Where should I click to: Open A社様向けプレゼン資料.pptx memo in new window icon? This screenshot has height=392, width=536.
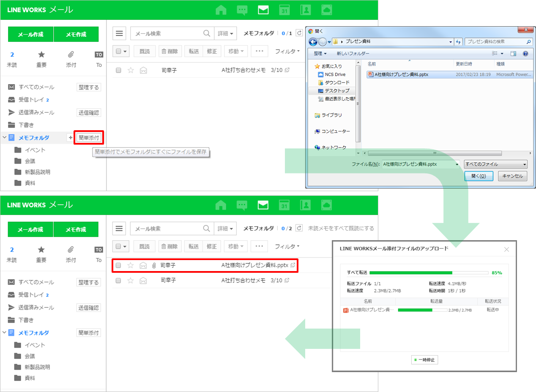point(293,265)
